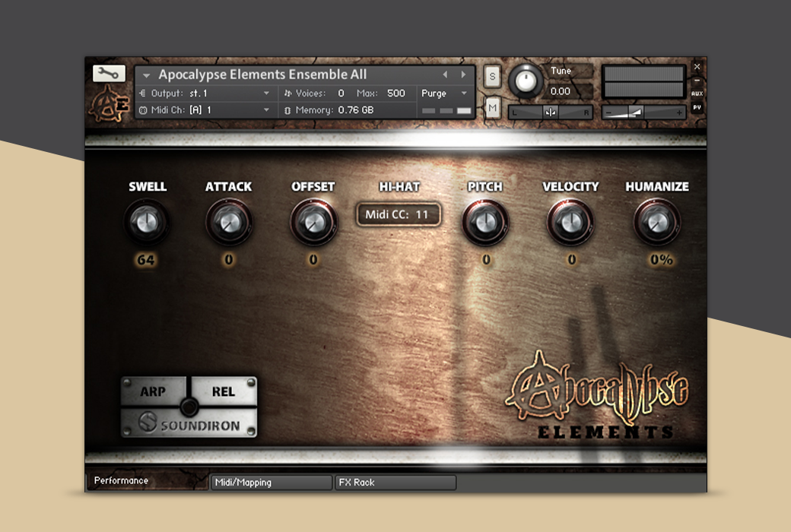
Task: Close the instrument with the X button
Action: 697,67
